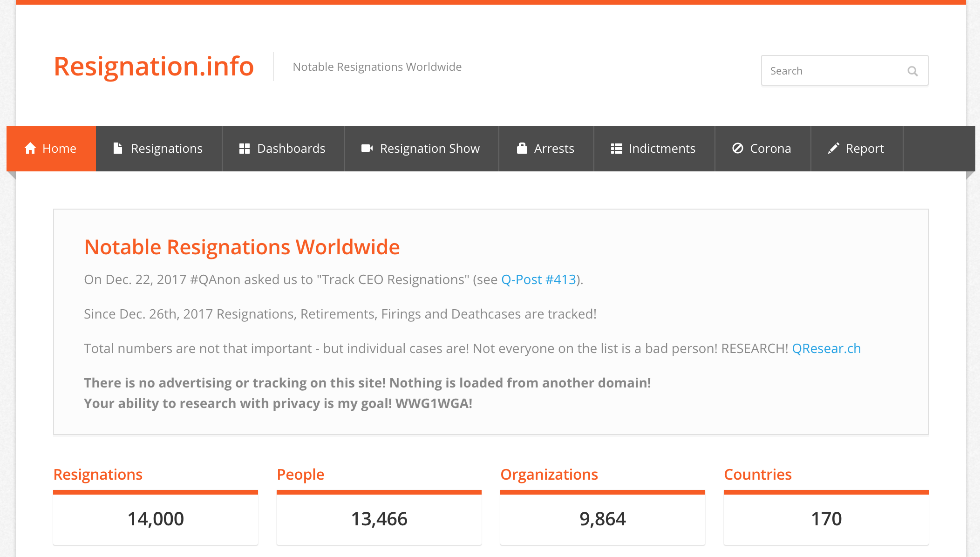Follow the Q-Post #413 link

pyautogui.click(x=538, y=279)
